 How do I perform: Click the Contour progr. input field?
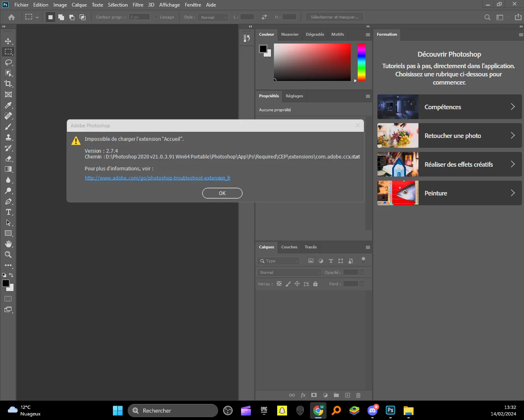[x=140, y=17]
